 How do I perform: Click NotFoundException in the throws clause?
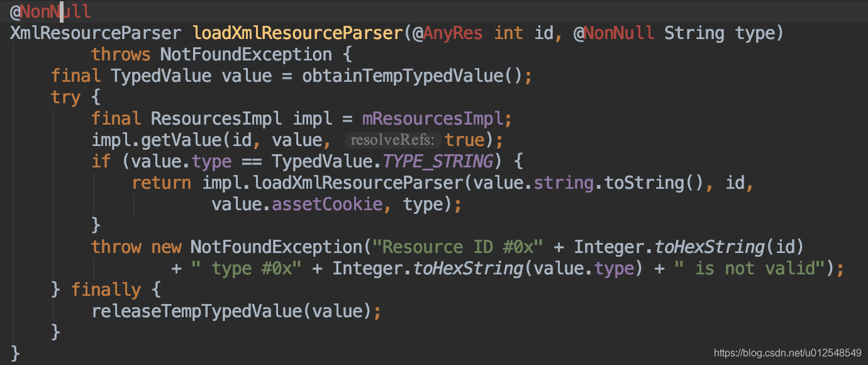click(246, 54)
